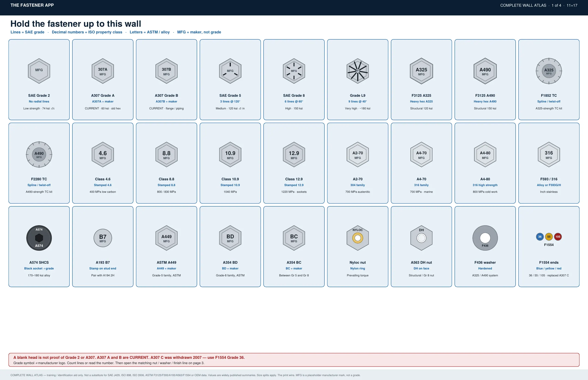Click 'MFG = maker, not grade' legend
588x380 pixels.
(x=199, y=32)
